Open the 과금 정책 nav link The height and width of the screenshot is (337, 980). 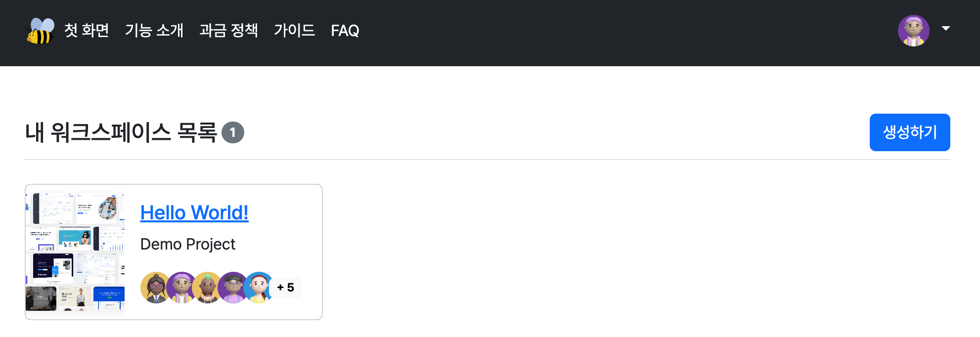click(x=228, y=31)
